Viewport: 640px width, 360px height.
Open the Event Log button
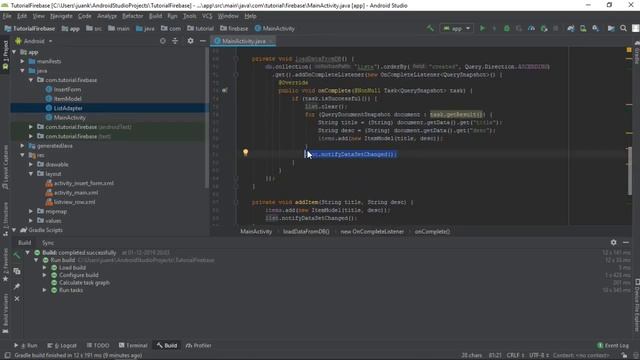613,345
